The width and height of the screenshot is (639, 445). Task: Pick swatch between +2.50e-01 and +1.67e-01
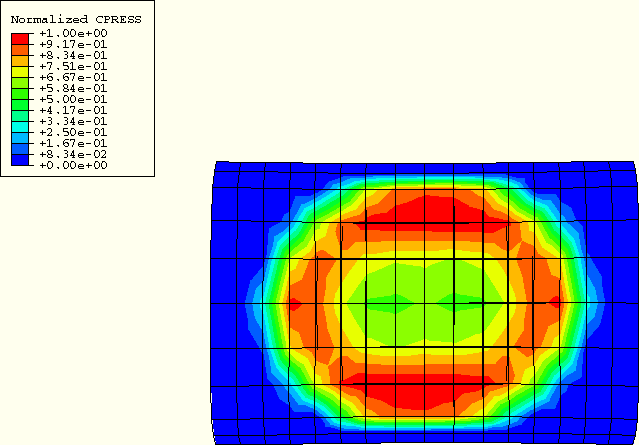(20, 138)
